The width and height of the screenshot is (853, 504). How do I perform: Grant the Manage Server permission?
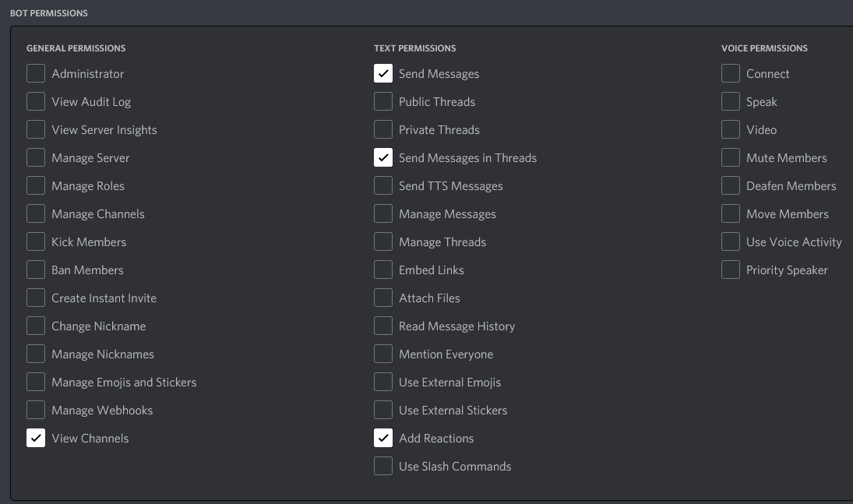[35, 157]
